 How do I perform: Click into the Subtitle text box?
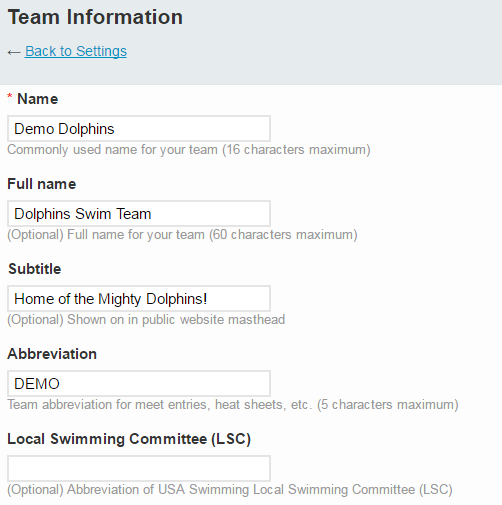pyautogui.click(x=139, y=299)
